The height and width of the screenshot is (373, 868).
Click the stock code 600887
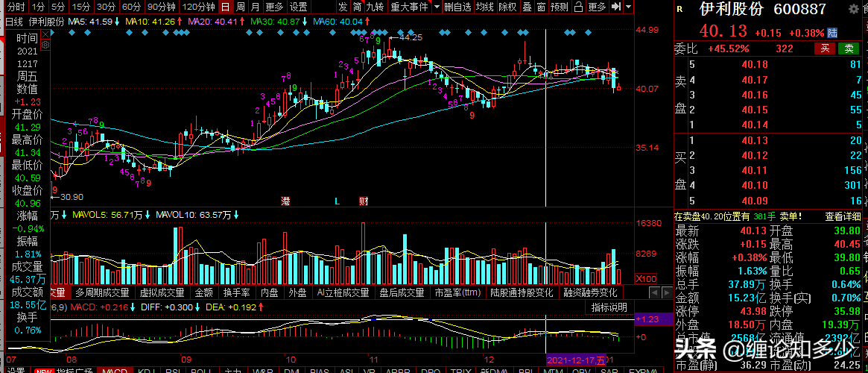coord(799,10)
